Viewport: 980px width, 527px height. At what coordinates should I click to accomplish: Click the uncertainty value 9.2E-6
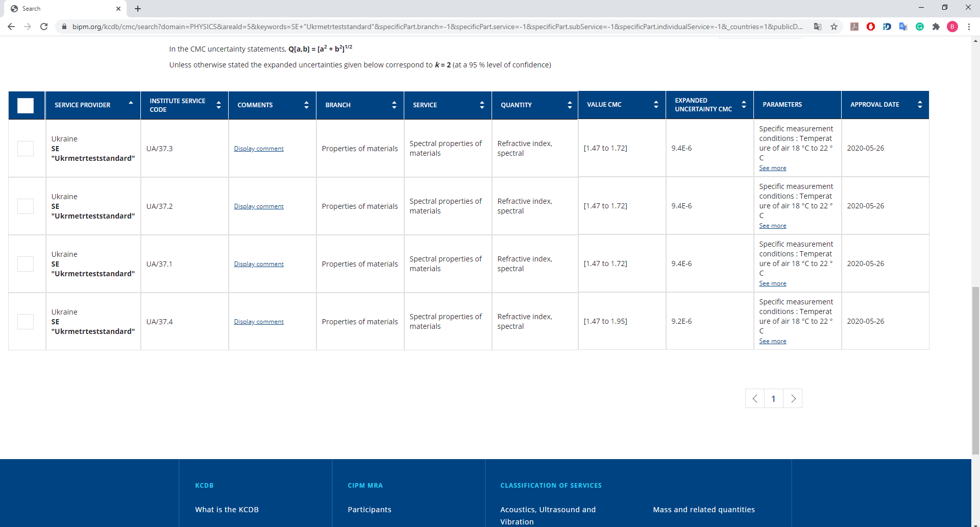click(681, 321)
